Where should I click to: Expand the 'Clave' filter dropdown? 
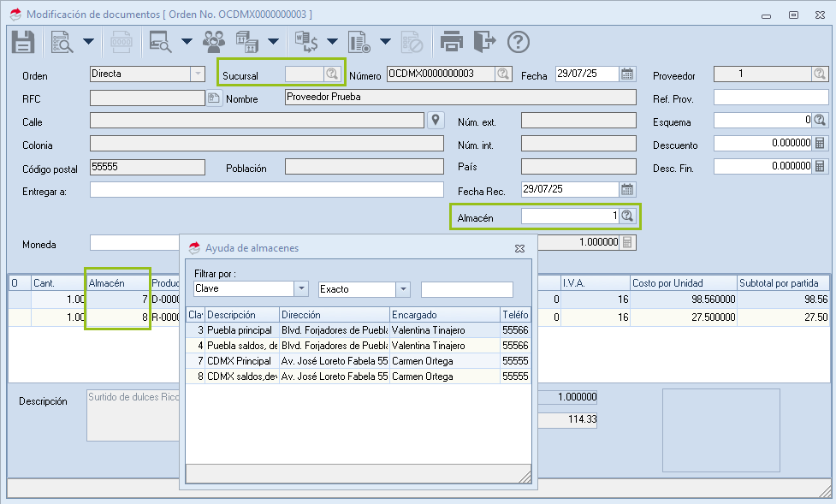300,289
